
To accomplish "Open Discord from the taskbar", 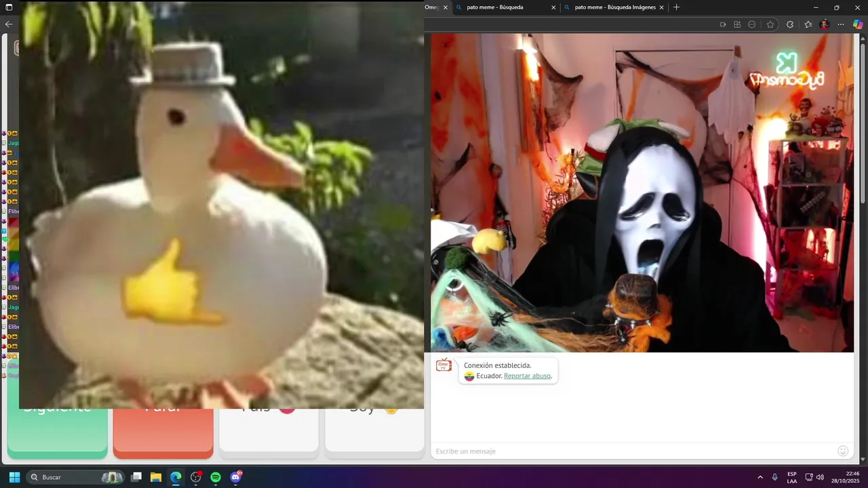I will pyautogui.click(x=236, y=477).
